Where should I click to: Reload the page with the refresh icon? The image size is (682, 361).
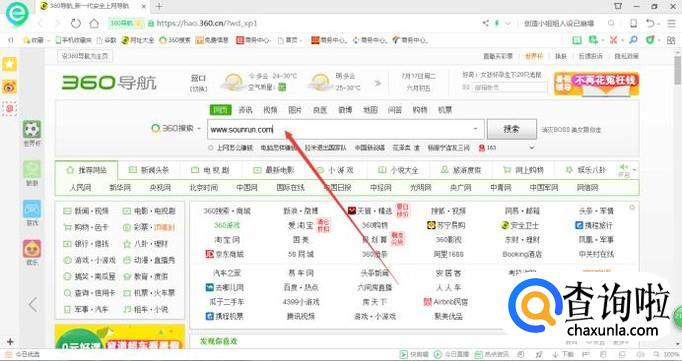[76, 23]
